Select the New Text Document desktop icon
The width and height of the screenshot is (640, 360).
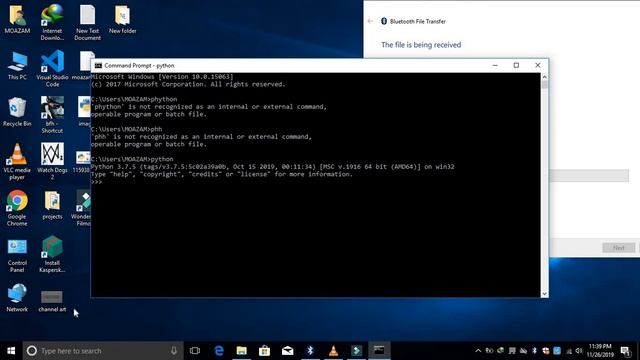coord(87,22)
